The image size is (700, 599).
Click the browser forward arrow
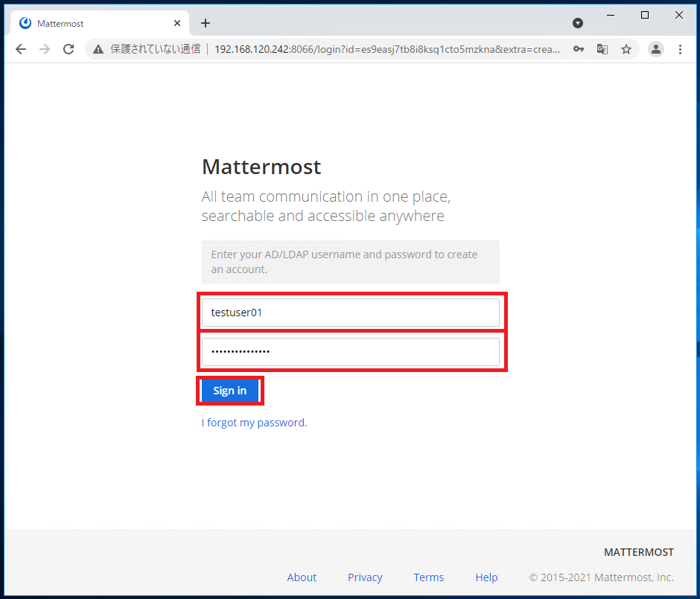(45, 49)
